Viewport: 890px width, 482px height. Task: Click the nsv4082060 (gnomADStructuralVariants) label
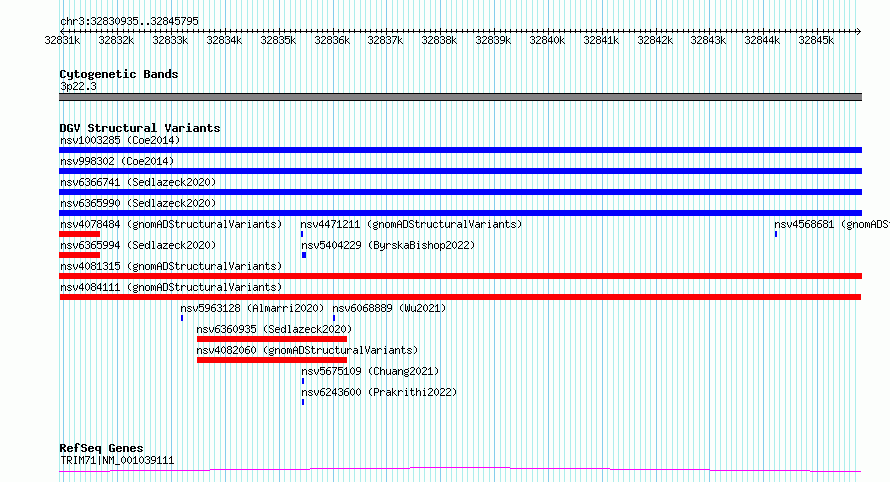click(x=307, y=350)
